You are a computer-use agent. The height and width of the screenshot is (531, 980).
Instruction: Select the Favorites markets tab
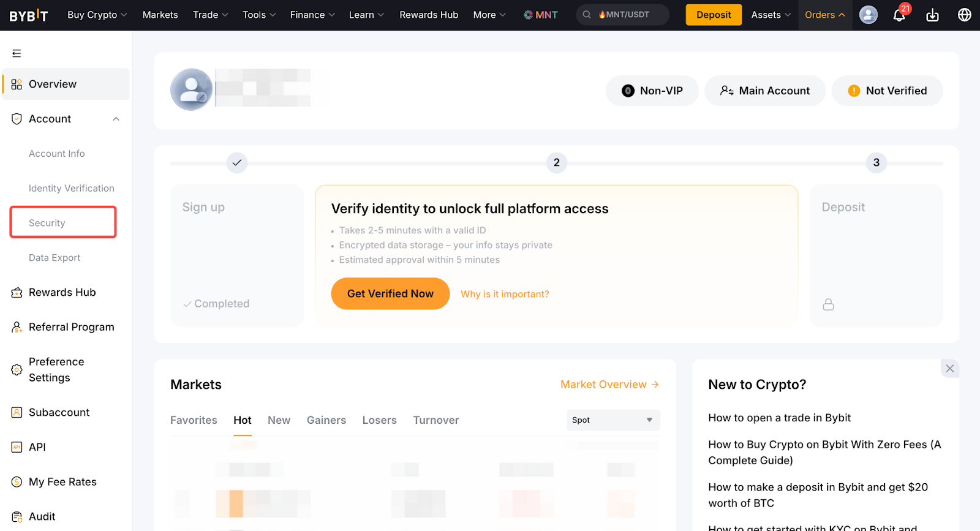coord(194,420)
